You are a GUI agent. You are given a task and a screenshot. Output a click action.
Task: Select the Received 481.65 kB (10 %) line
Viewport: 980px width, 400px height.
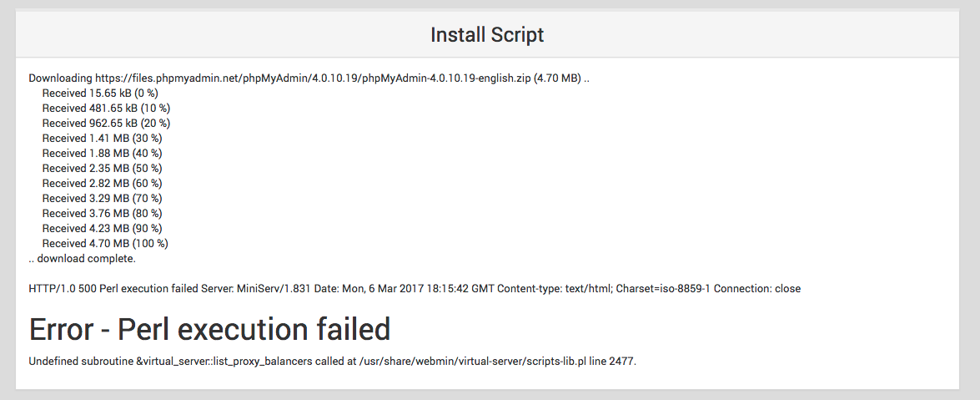tap(106, 109)
